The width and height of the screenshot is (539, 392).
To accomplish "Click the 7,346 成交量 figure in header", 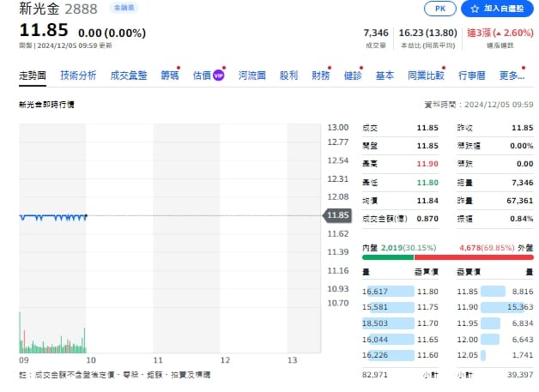I will 376,33.
